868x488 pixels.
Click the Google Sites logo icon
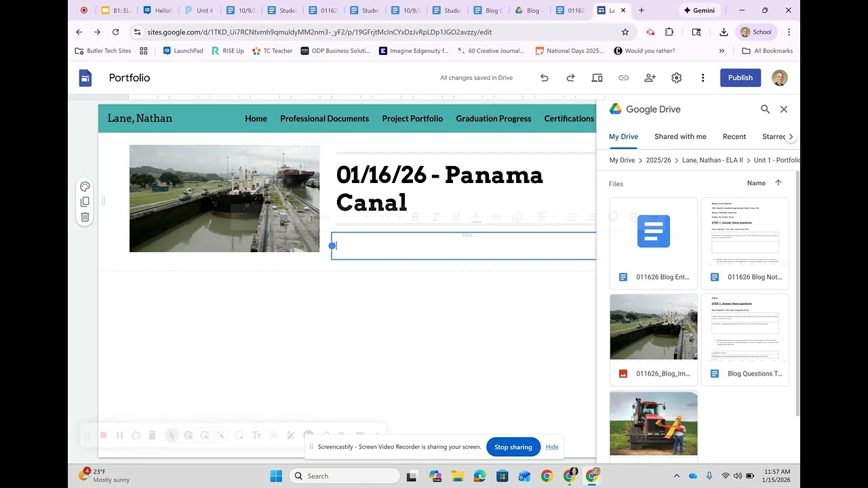(85, 78)
